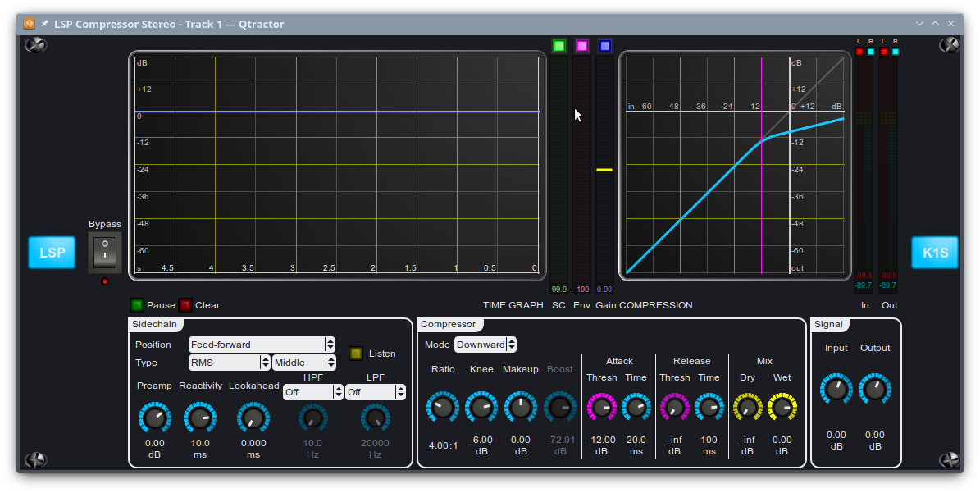The image size is (980, 493).
Task: Open the sidechain Type RMS dropdown
Action: [230, 363]
